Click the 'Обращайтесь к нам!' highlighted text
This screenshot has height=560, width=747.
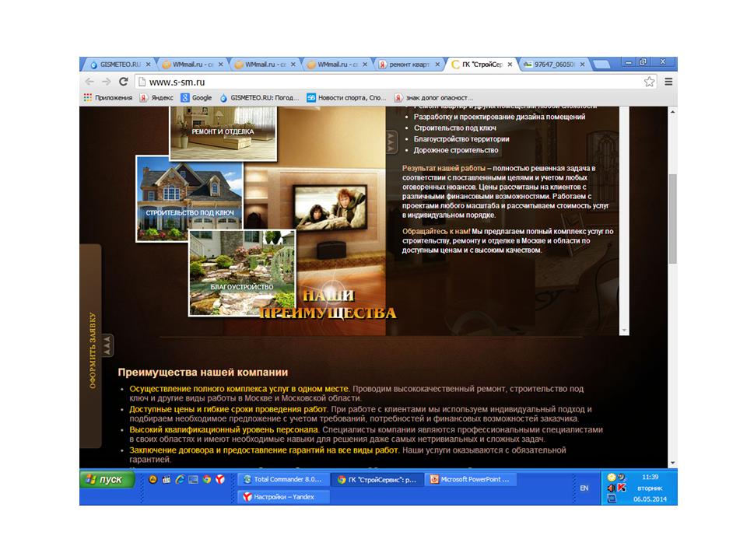[436, 232]
